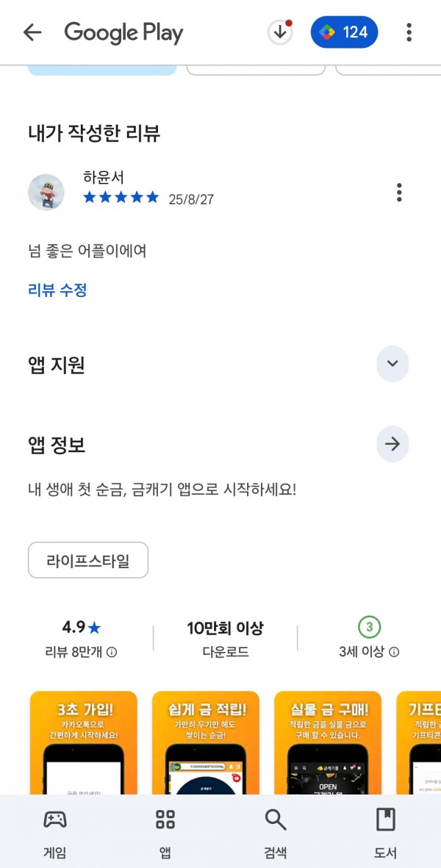Open Play Points badge showing 124
This screenshot has width=441, height=868.
(x=344, y=32)
